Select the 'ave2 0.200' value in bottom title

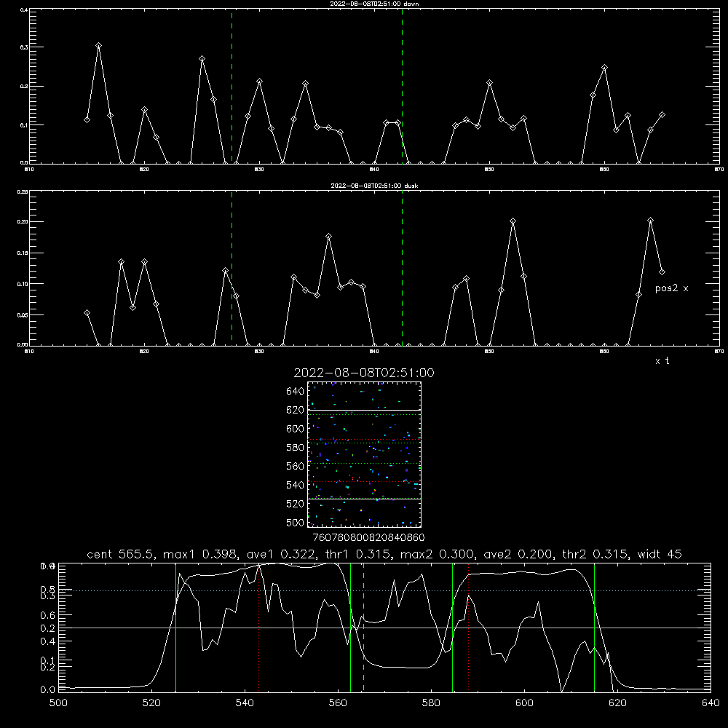coord(518,554)
